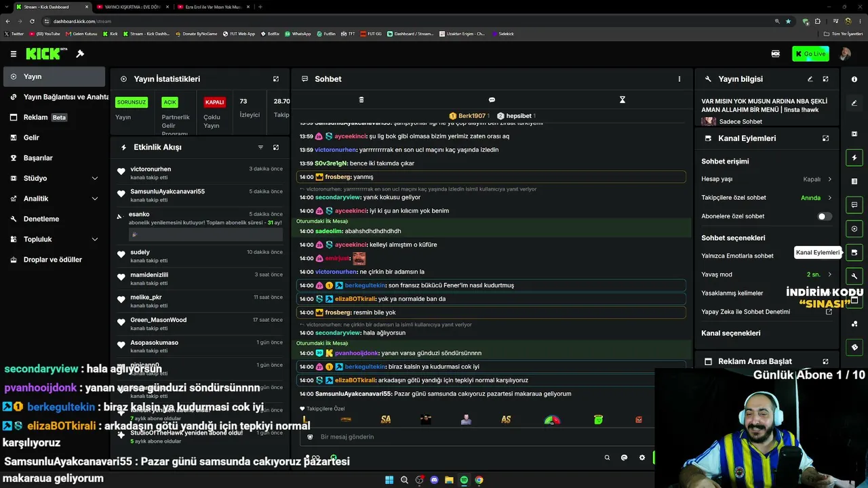868x488 pixels.
Task: Click the chat search magnifier icon
Action: (x=607, y=457)
